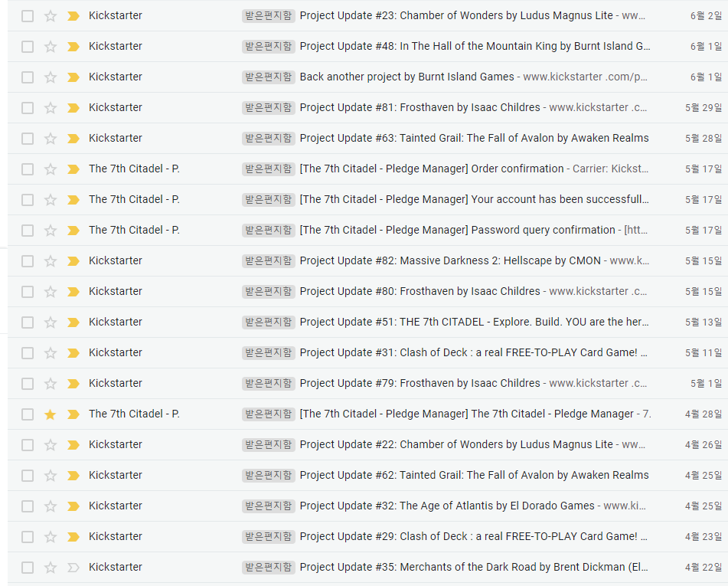The image size is (728, 586).
Task: Star the 7th Citadel Order confirmation email
Action: (x=51, y=169)
